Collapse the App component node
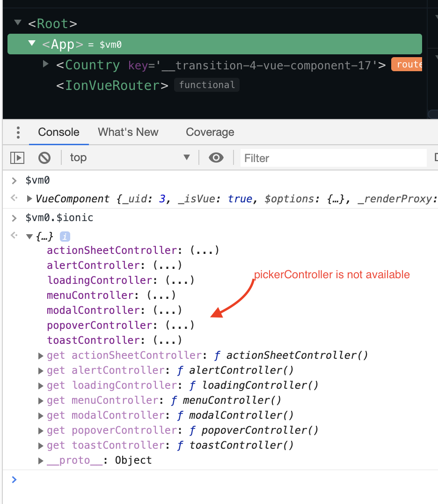 click(31, 43)
